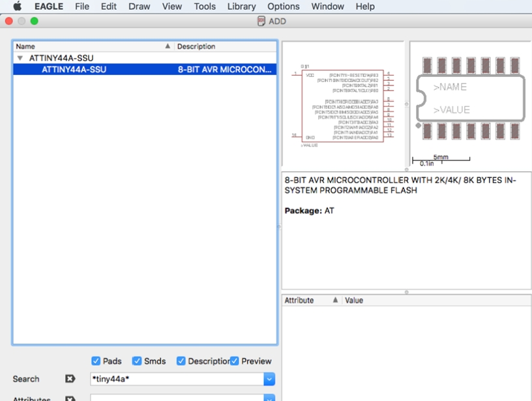Open the View menu
Image resolution: width=532 pixels, height=401 pixels.
pyautogui.click(x=171, y=7)
